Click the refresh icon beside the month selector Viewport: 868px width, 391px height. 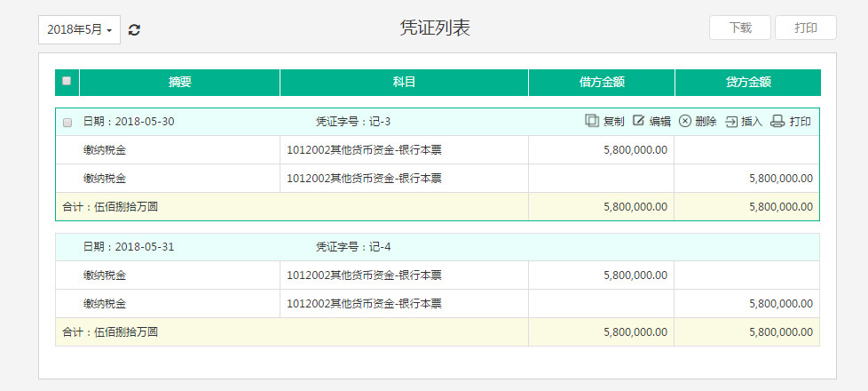[134, 29]
